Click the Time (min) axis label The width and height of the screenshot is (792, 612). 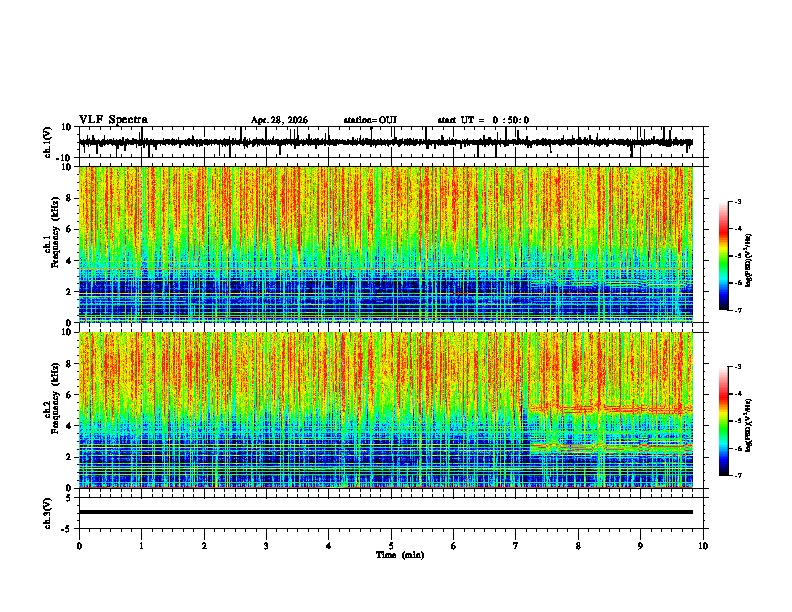point(400,555)
